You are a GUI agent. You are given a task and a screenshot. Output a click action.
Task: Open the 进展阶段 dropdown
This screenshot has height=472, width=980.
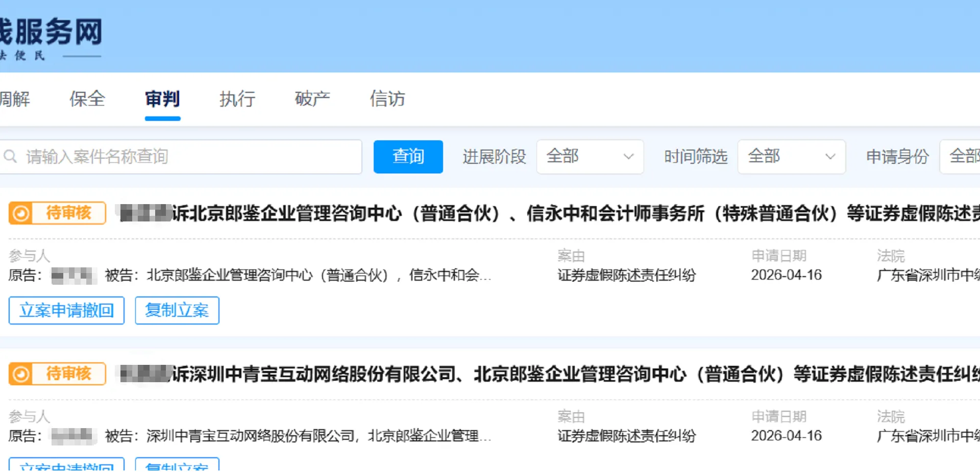point(590,157)
